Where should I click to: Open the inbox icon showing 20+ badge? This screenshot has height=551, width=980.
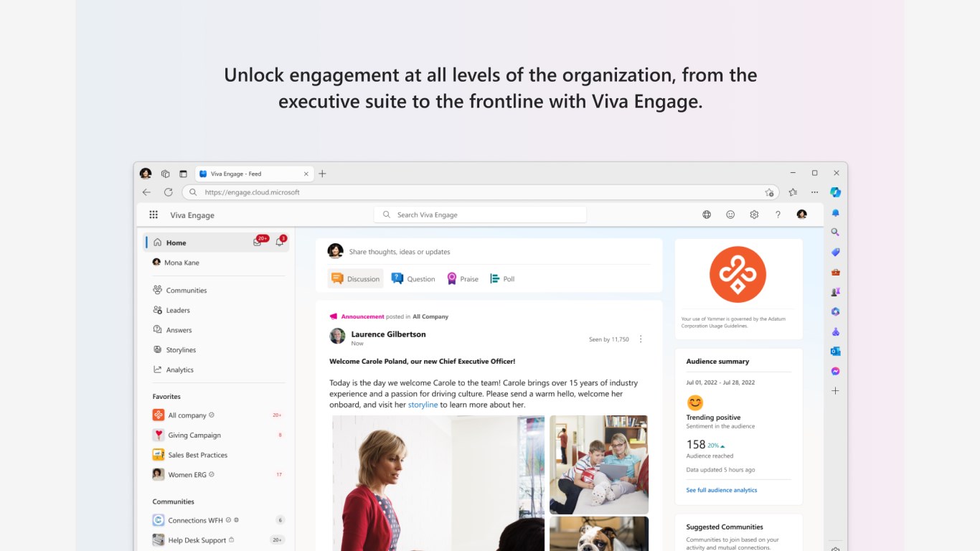258,242
